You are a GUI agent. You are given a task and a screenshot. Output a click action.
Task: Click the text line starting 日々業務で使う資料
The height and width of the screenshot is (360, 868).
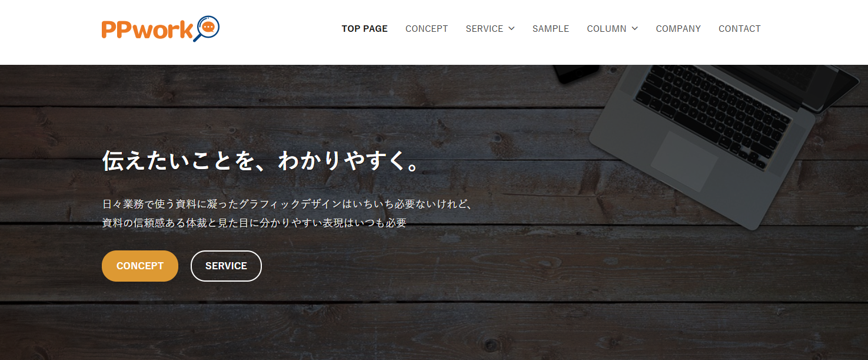click(x=288, y=204)
